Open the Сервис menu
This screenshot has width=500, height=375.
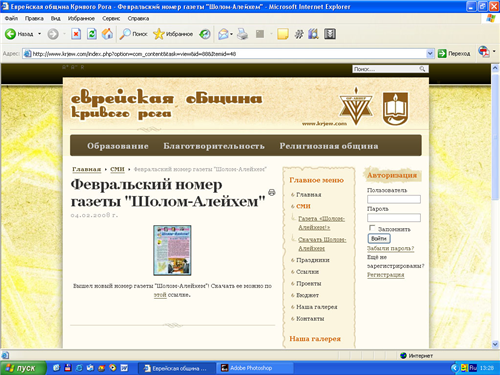pyautogui.click(x=111, y=18)
